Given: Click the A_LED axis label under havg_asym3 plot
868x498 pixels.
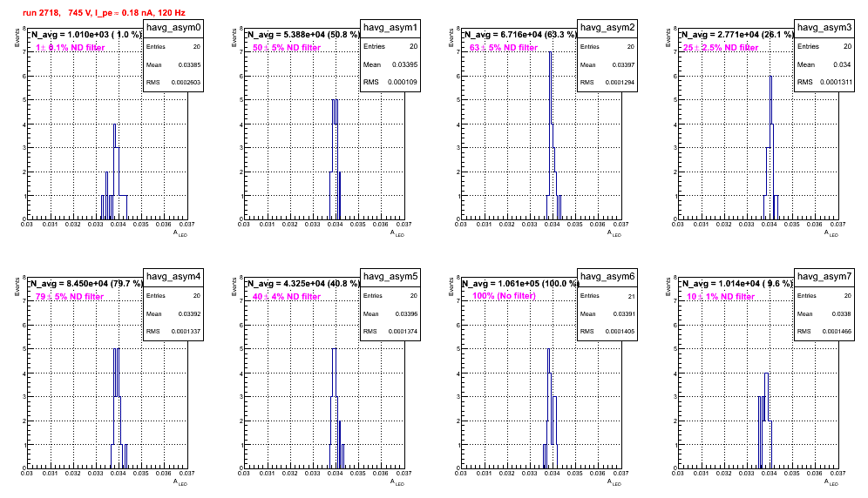Looking at the screenshot, I should click(831, 233).
